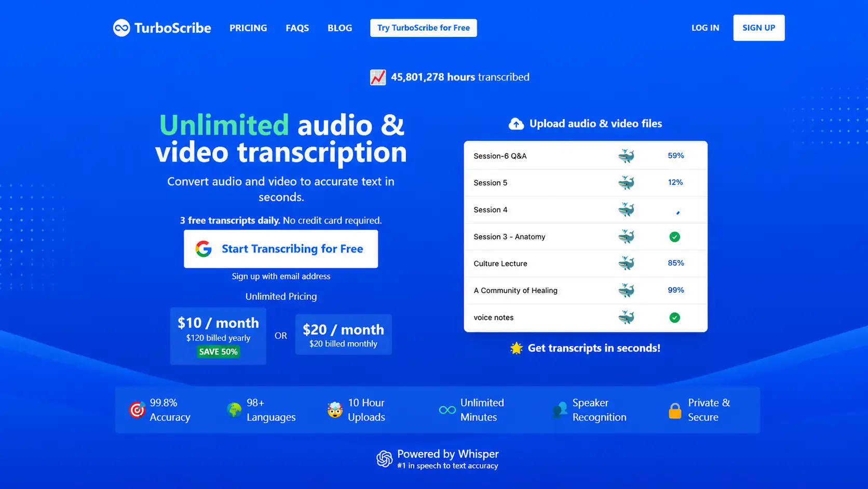Select the Session 3 - Anatomy file name
Image resolution: width=868 pixels, height=489 pixels.
[x=509, y=237]
